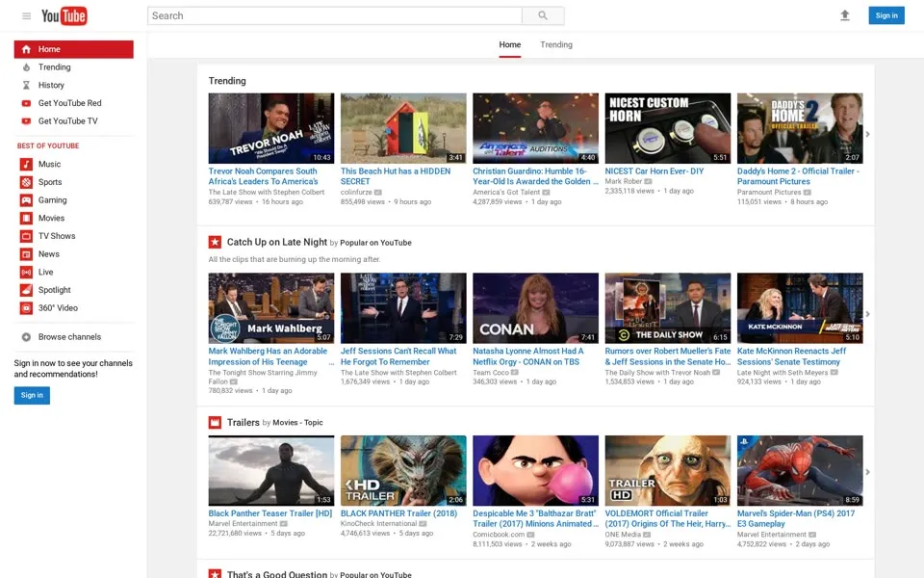Open 'Marvel's Spider-Man (PS4) 2017 E3 Gameplay' title

point(796,518)
